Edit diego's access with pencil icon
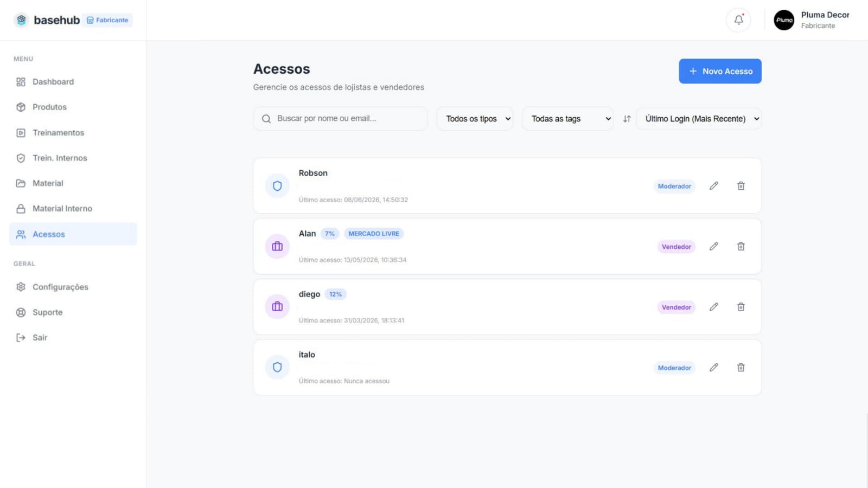868x488 pixels. tap(714, 307)
